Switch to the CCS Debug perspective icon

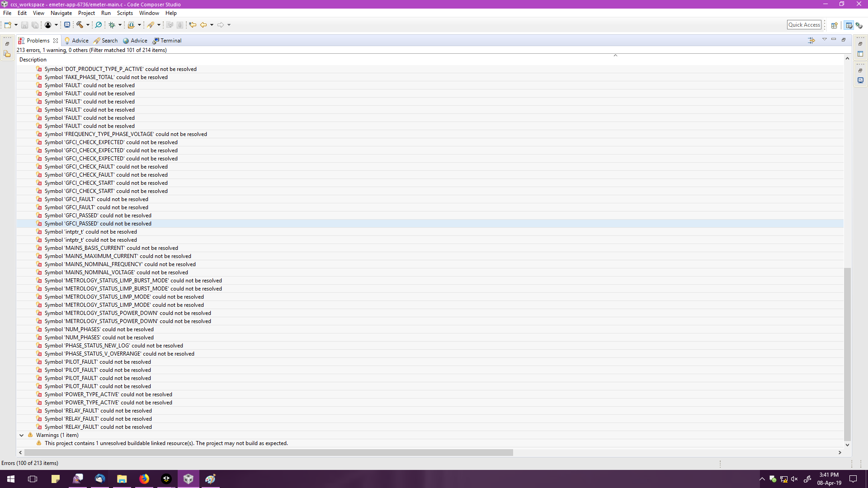859,25
